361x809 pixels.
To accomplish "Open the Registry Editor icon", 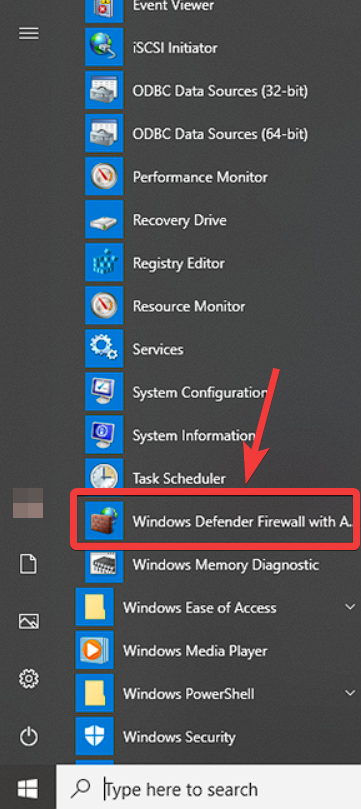I will coord(104,263).
